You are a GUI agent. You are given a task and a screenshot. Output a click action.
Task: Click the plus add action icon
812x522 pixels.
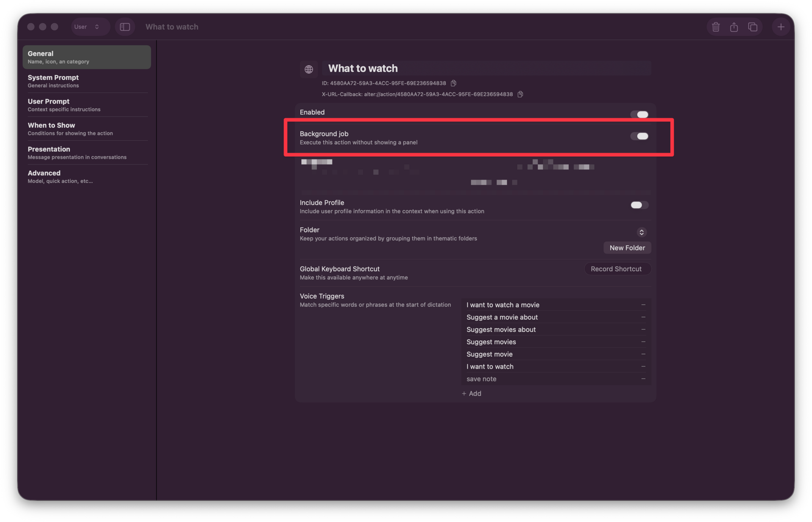(x=781, y=27)
